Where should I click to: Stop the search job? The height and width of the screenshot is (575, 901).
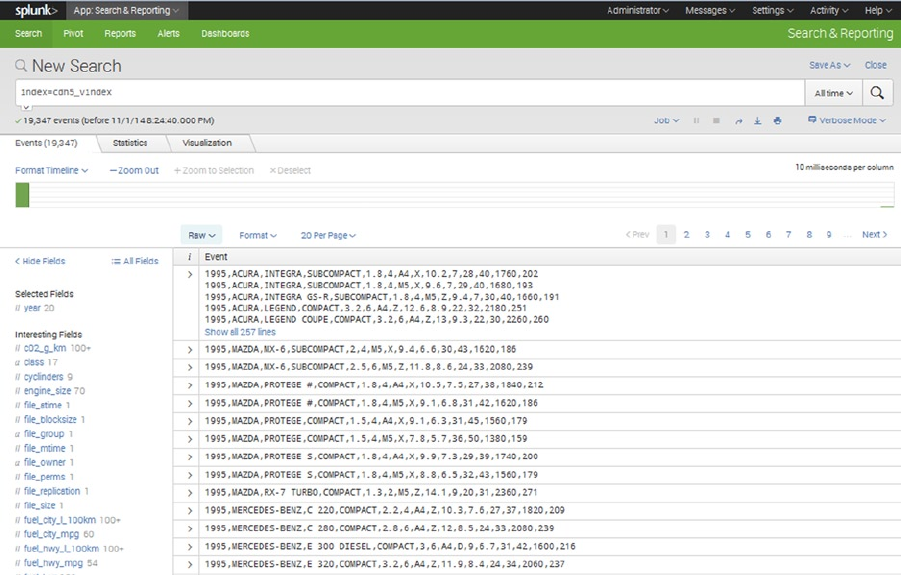pos(716,121)
